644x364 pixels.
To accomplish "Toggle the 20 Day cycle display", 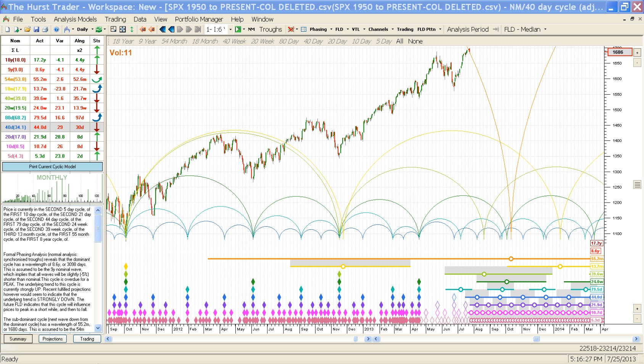I will (x=337, y=41).
